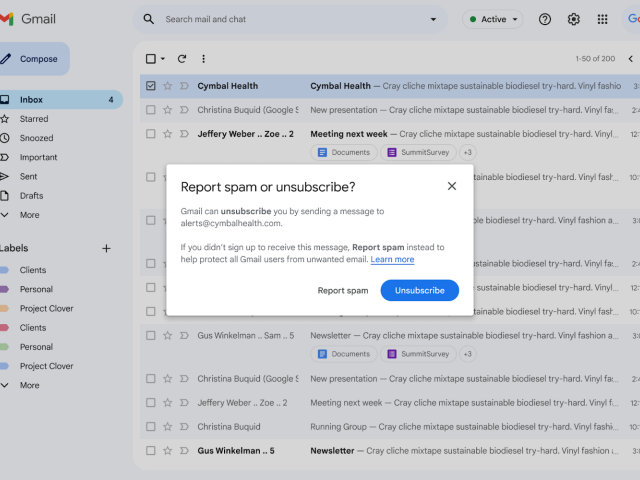The height and width of the screenshot is (480, 640).
Task: Click the blue Unsubscribe button
Action: (x=420, y=291)
